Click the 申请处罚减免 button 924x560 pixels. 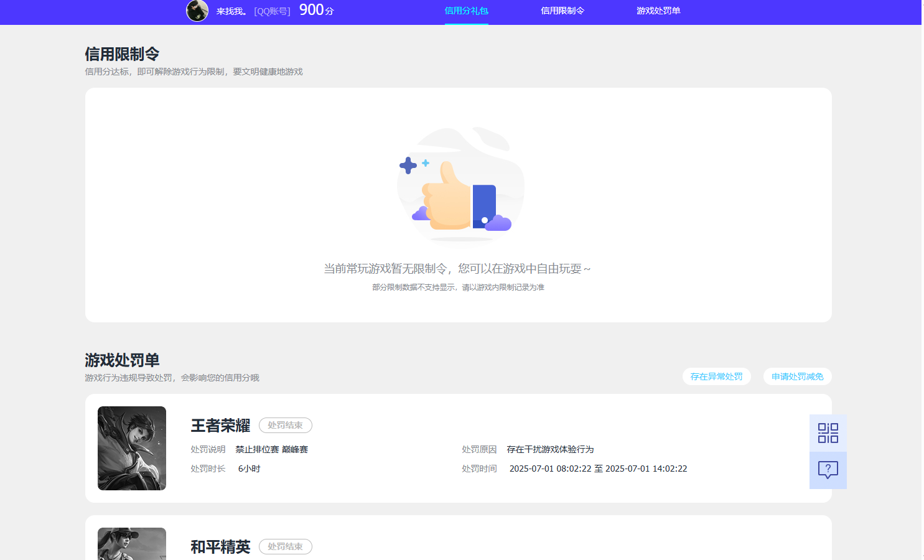pos(797,376)
